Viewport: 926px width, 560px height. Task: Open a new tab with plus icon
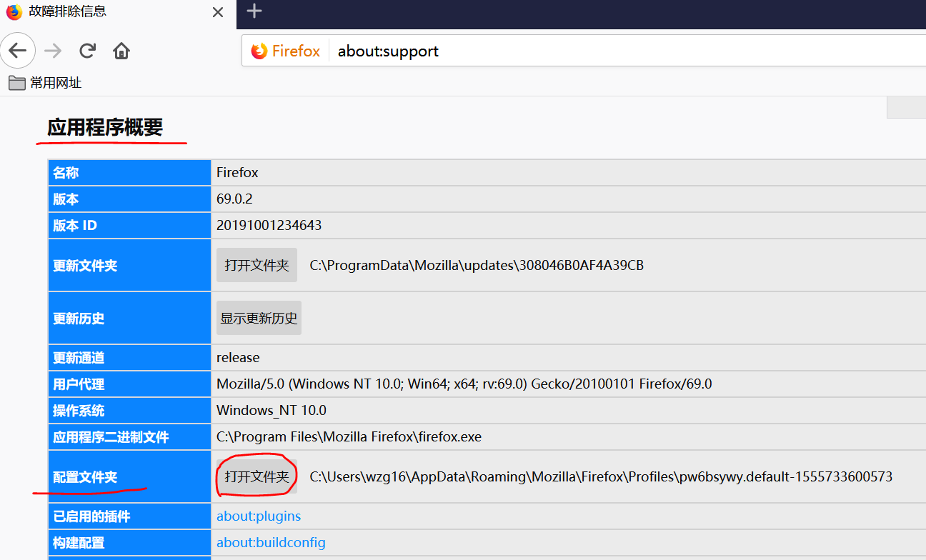click(254, 11)
